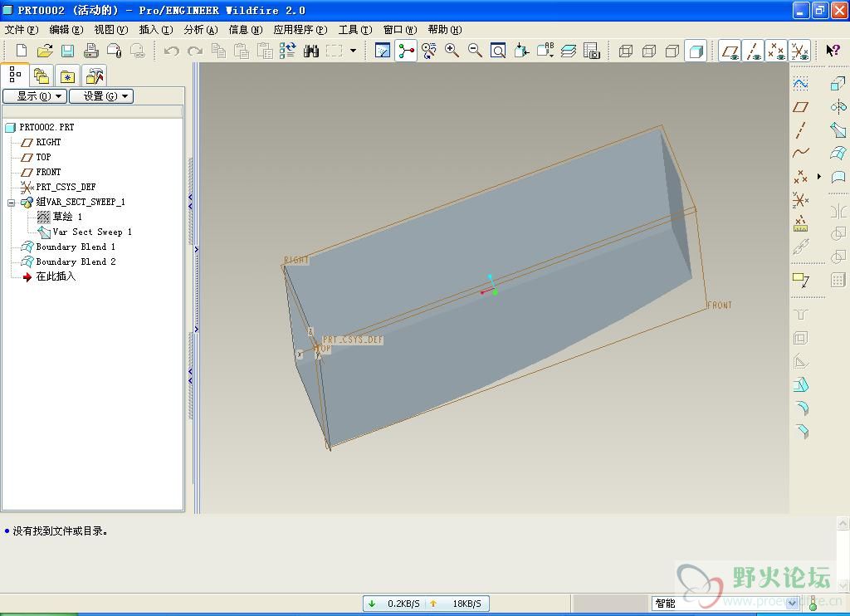Open context-sensitive help pointer
The height and width of the screenshot is (616, 850).
click(833, 51)
